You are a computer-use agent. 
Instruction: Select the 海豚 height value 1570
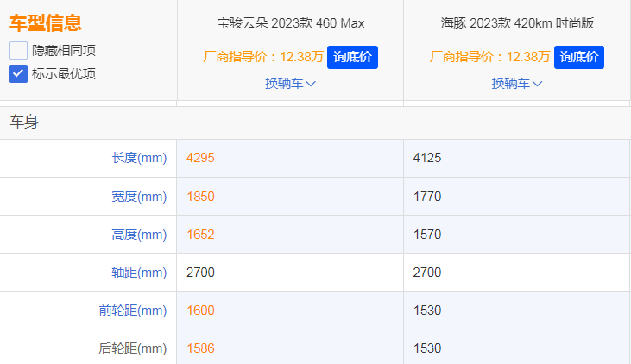pos(427,235)
